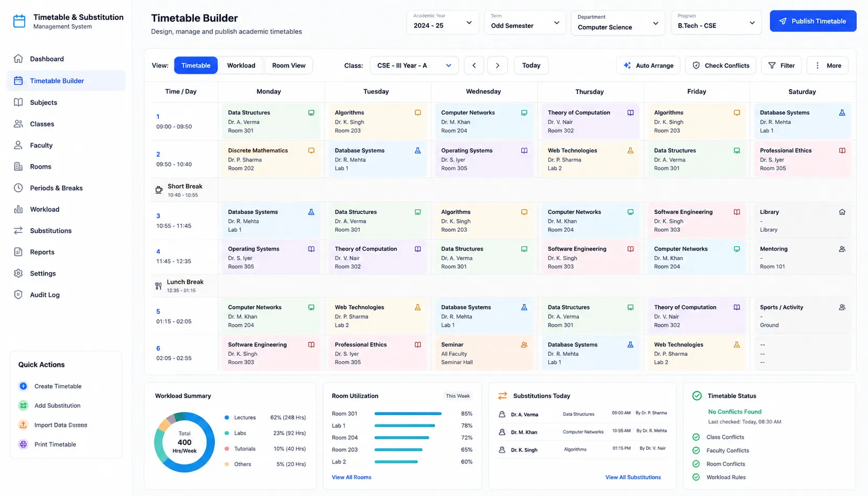Viewport: 868px width, 496px height.
Task: Switch to the Workload view tab
Action: click(x=241, y=65)
